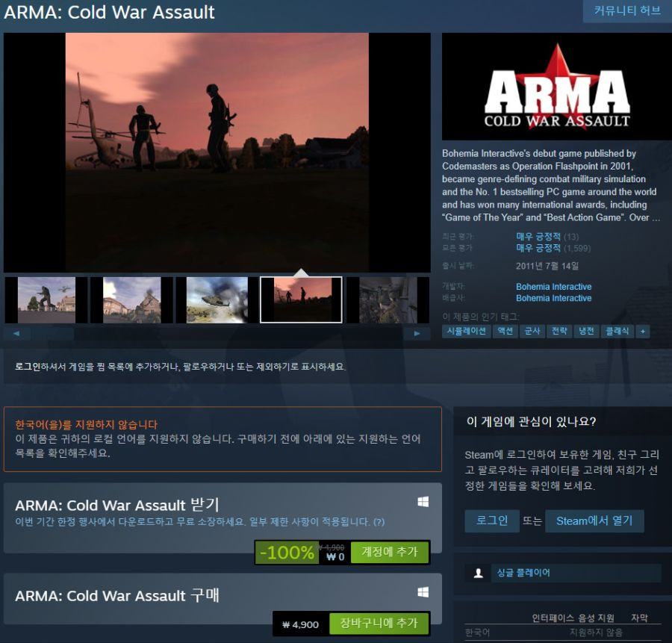Screen dimensions: 672x643
Task: Open the Bohemia Interactive developer link
Action: 554,286
